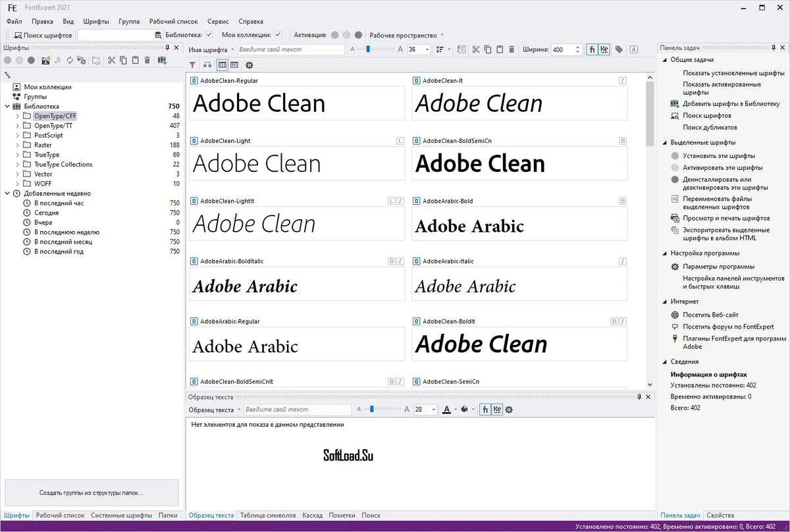Click the group tree view icon beside filter
This screenshot has height=532, width=790.
[x=207, y=65]
